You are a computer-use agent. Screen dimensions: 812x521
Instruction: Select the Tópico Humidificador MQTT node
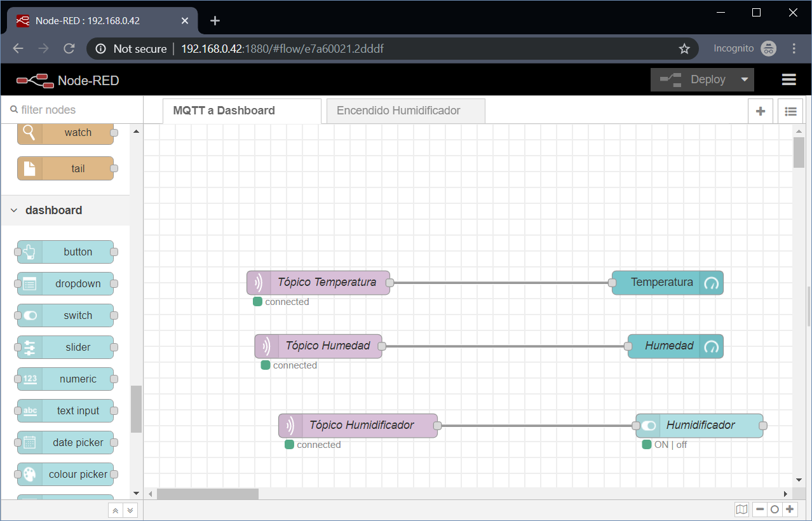358,426
